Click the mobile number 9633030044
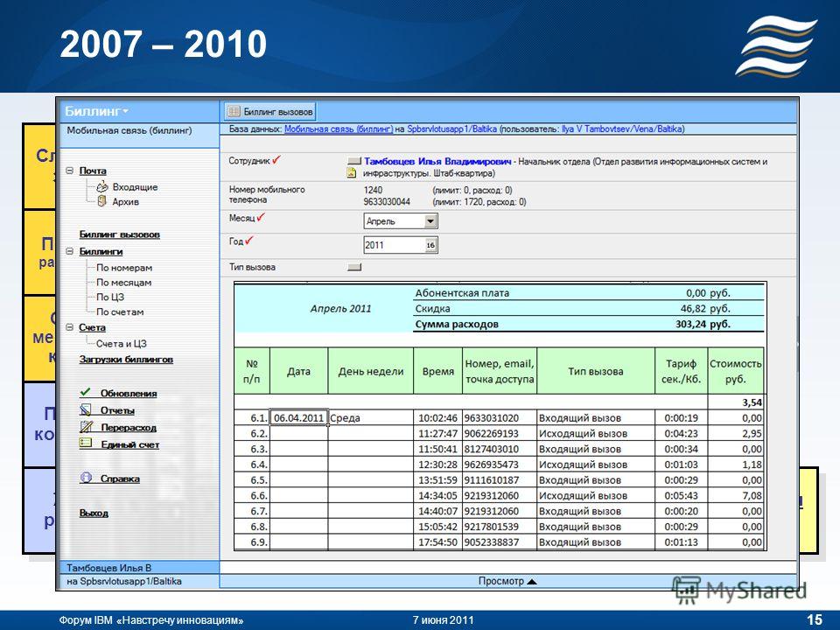This screenshot has width=840, height=630. pos(387,201)
